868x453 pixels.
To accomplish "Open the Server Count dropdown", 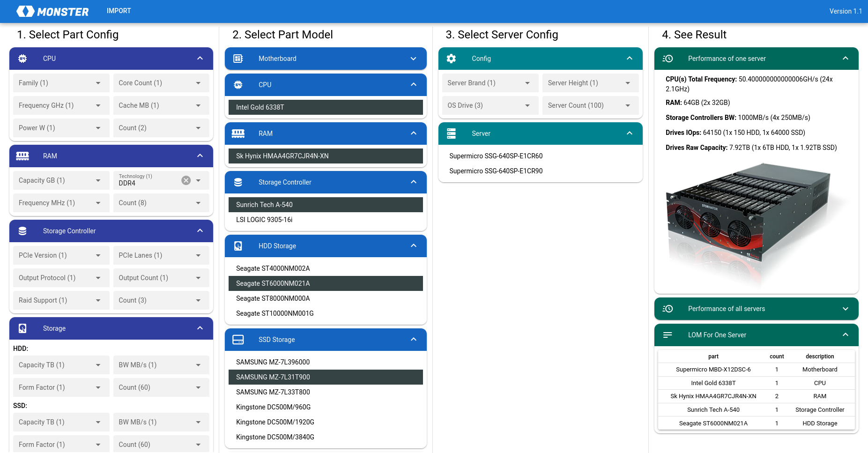I will pos(590,105).
